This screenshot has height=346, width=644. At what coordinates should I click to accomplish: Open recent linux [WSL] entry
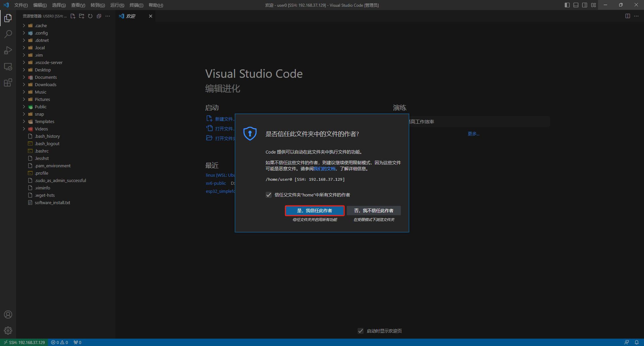[x=220, y=175]
